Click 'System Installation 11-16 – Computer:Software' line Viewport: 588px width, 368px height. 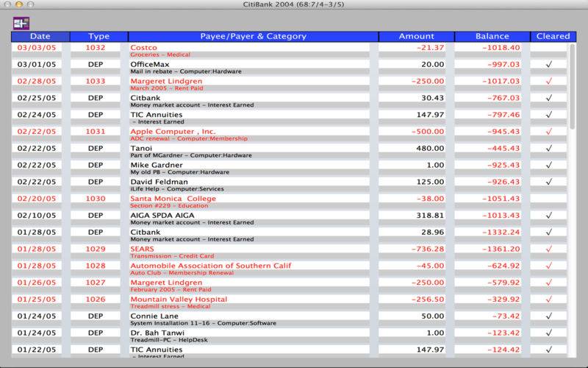coord(203,323)
